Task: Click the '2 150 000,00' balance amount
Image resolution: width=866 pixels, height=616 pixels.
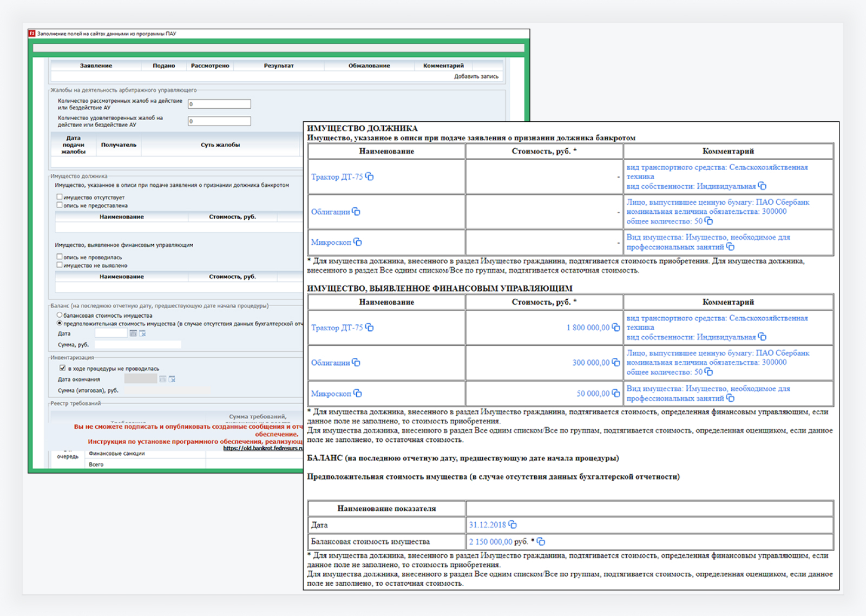Action: pos(490,541)
